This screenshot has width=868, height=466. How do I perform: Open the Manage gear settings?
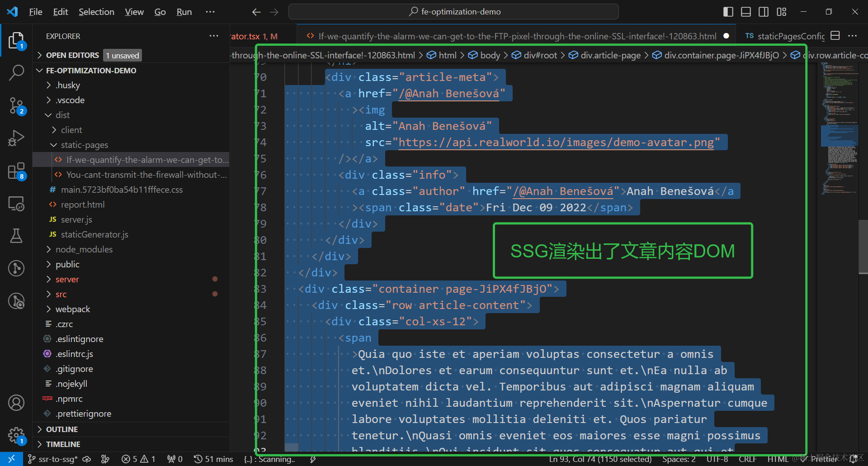(x=16, y=435)
